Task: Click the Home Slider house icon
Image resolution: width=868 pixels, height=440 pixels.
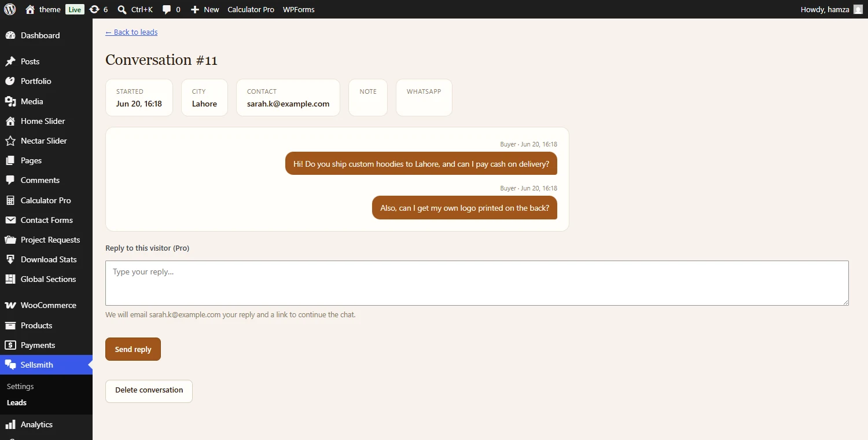Action: click(10, 121)
